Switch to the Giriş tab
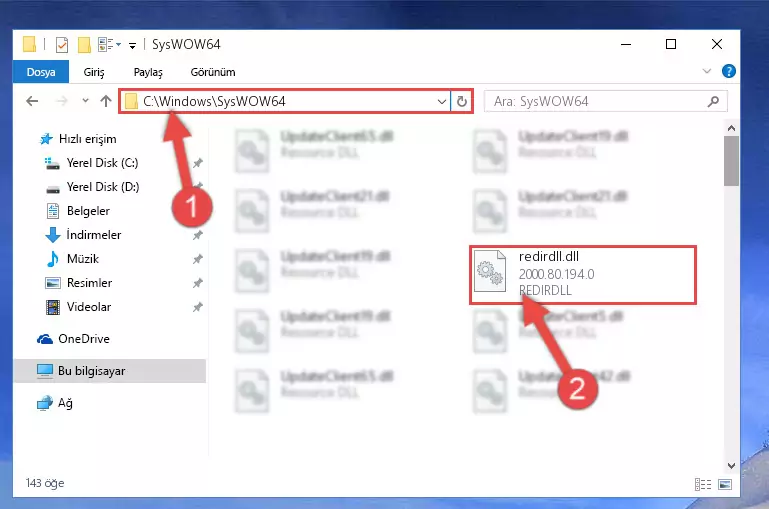Screen dimensions: 769x509 pyautogui.click(x=94, y=72)
